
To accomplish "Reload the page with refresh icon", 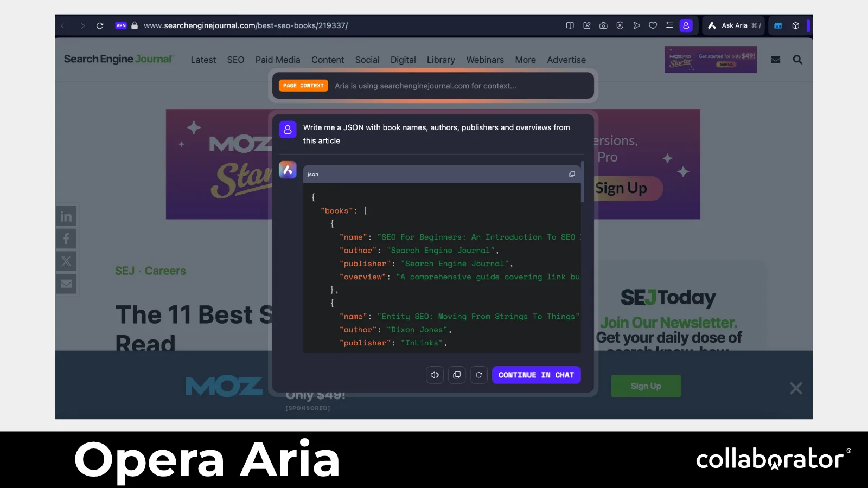I will point(100,25).
